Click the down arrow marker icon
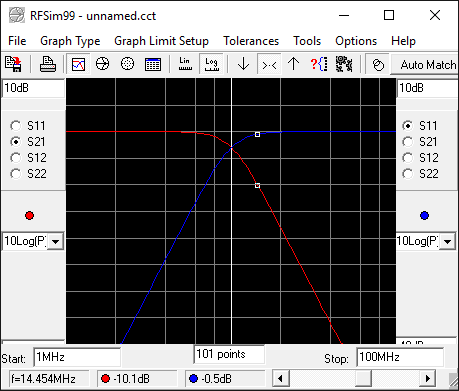The width and height of the screenshot is (459, 391). tap(243, 64)
